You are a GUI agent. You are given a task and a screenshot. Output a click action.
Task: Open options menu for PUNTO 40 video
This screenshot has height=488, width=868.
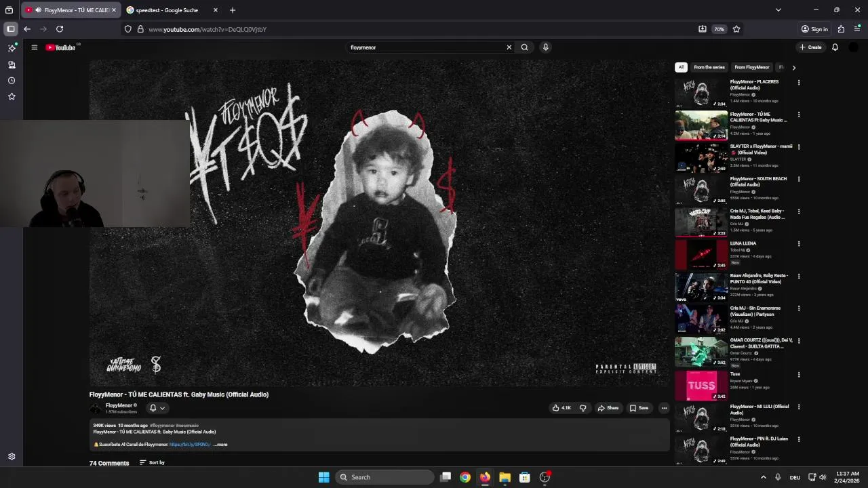[x=799, y=277]
